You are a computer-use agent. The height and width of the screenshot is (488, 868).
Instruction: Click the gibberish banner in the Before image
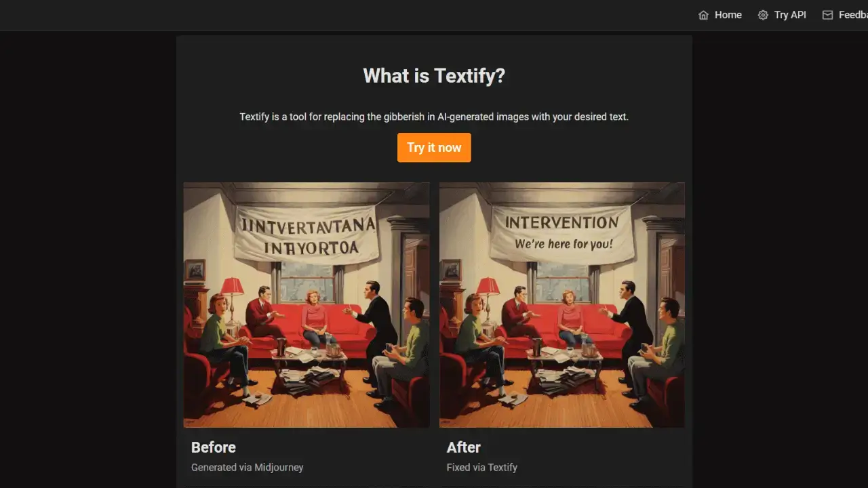306,235
